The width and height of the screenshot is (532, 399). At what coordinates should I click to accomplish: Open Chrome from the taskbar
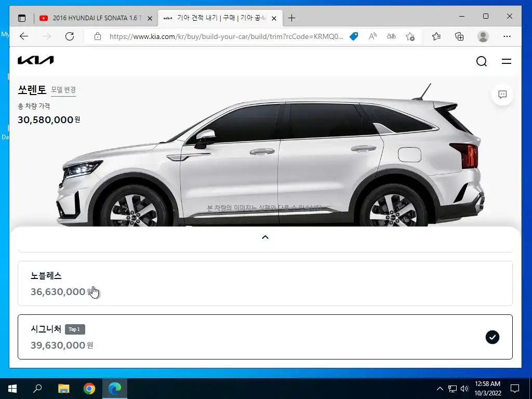tap(89, 389)
